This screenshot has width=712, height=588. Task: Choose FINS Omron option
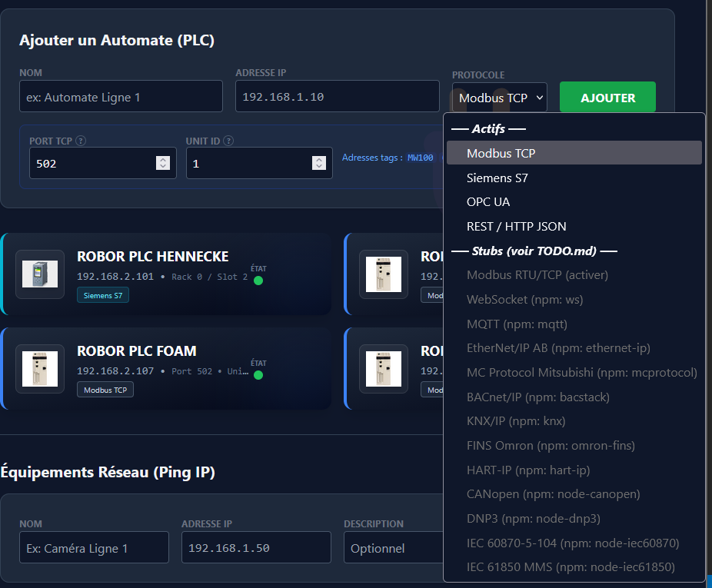574,446
